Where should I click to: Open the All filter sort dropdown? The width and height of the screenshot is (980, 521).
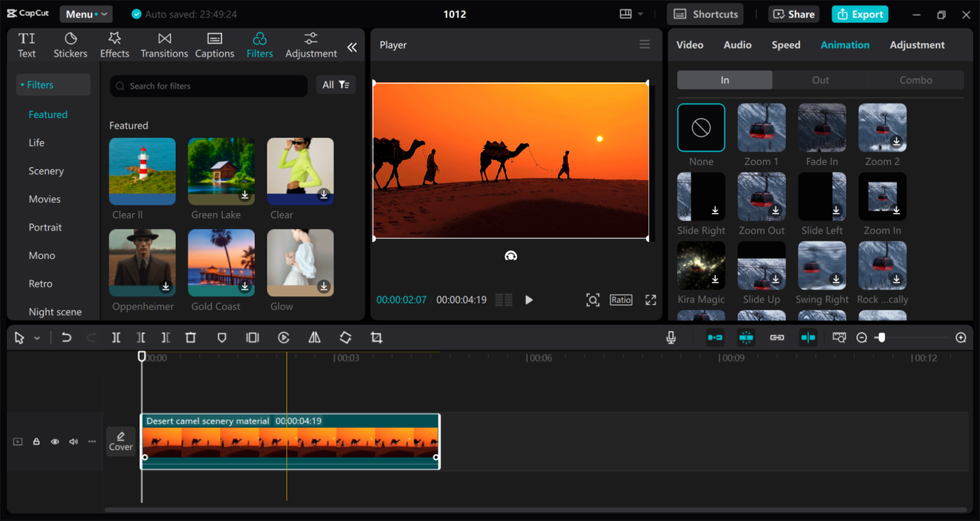click(x=336, y=85)
